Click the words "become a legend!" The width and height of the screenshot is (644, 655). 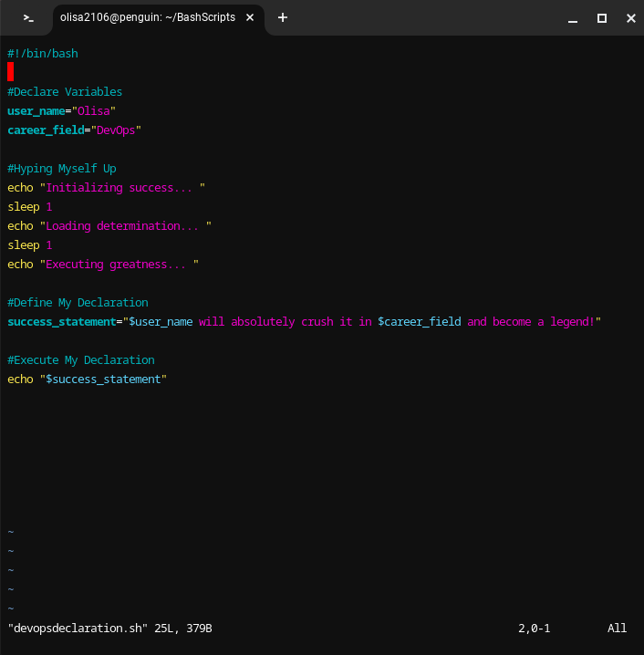pos(544,322)
